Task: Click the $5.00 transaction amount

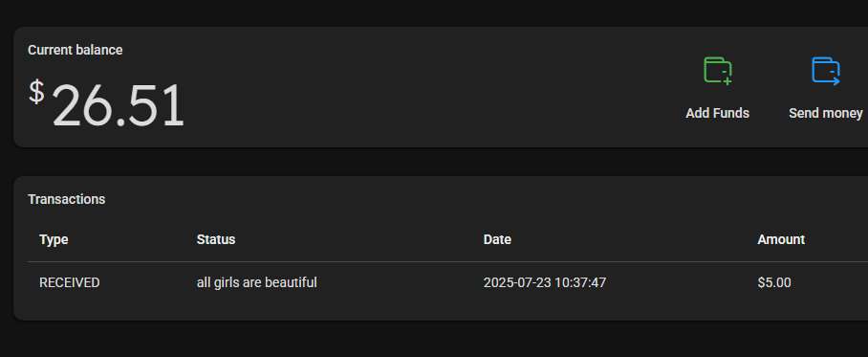Action: click(x=774, y=282)
